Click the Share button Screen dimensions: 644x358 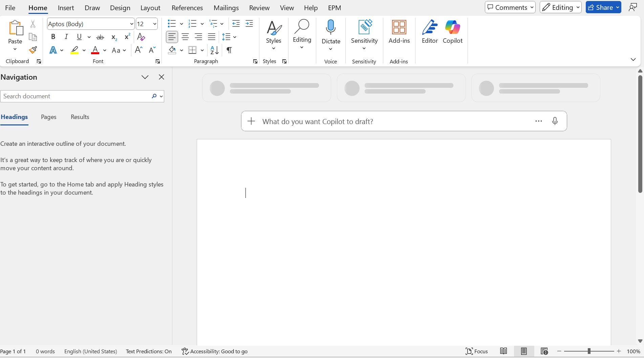click(x=603, y=7)
